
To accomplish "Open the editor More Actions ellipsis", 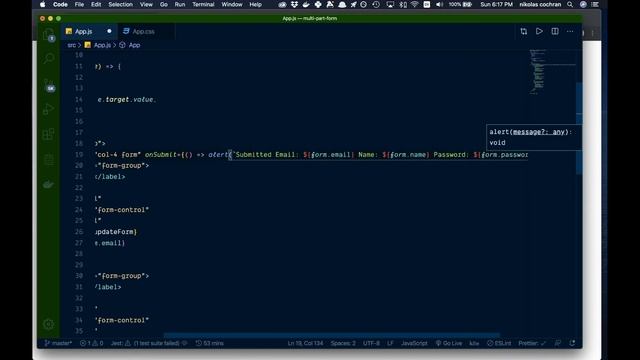I will [570, 31].
